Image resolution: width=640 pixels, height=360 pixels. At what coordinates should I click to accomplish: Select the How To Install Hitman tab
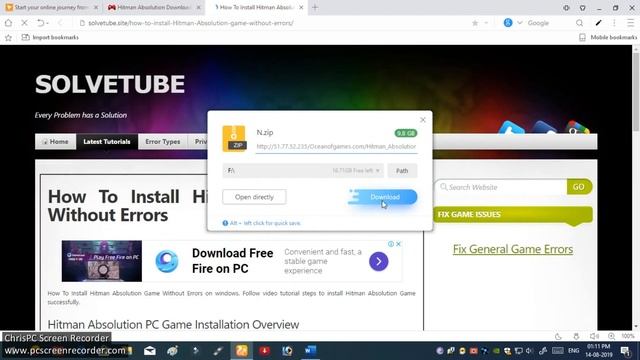click(x=257, y=7)
